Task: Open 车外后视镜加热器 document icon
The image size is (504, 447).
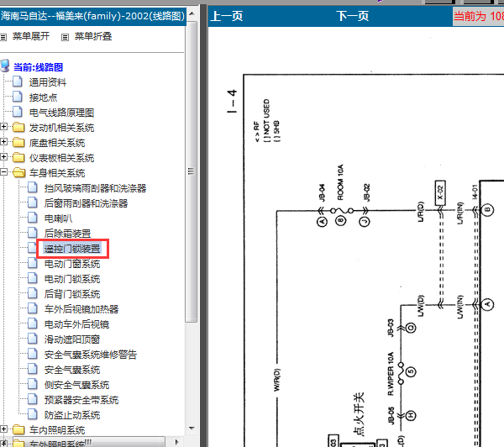Action: [x=33, y=308]
